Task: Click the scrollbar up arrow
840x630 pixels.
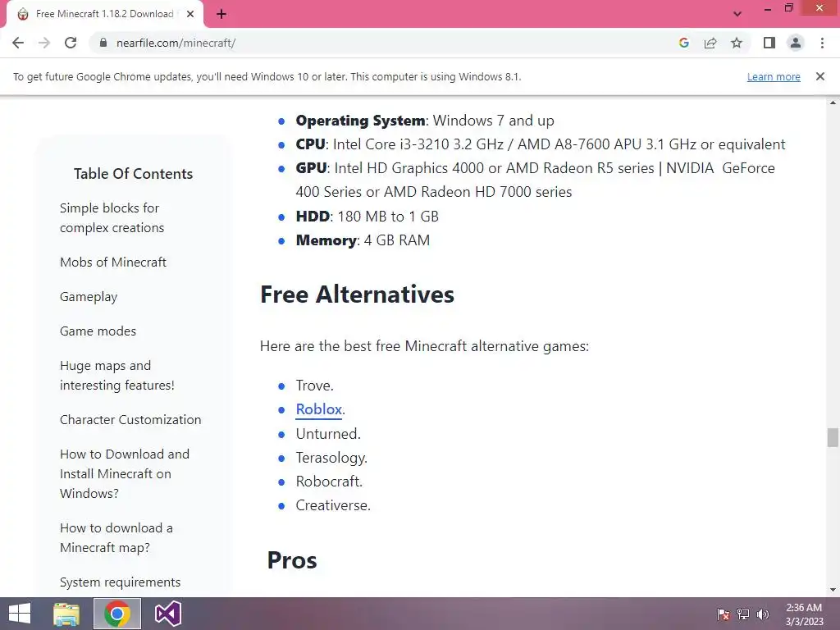Action: (x=833, y=103)
